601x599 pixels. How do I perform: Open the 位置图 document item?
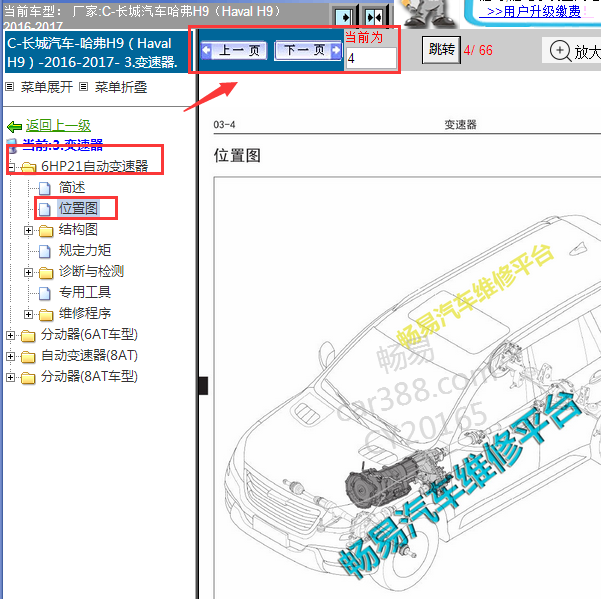point(78,208)
